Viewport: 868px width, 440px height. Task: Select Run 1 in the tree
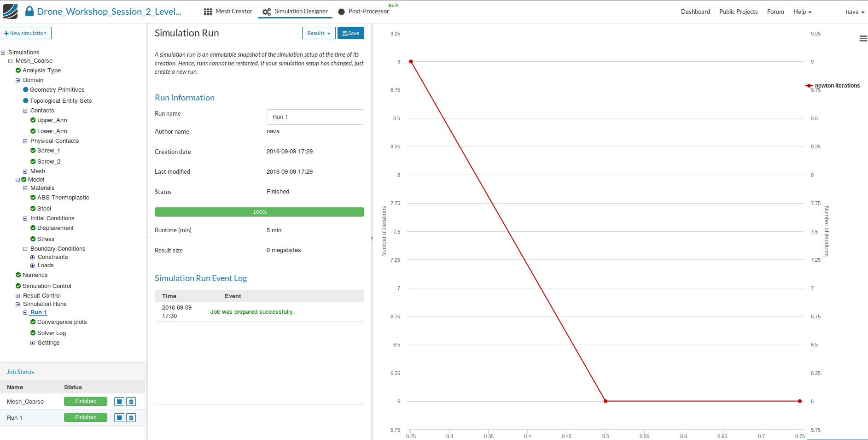pos(39,312)
